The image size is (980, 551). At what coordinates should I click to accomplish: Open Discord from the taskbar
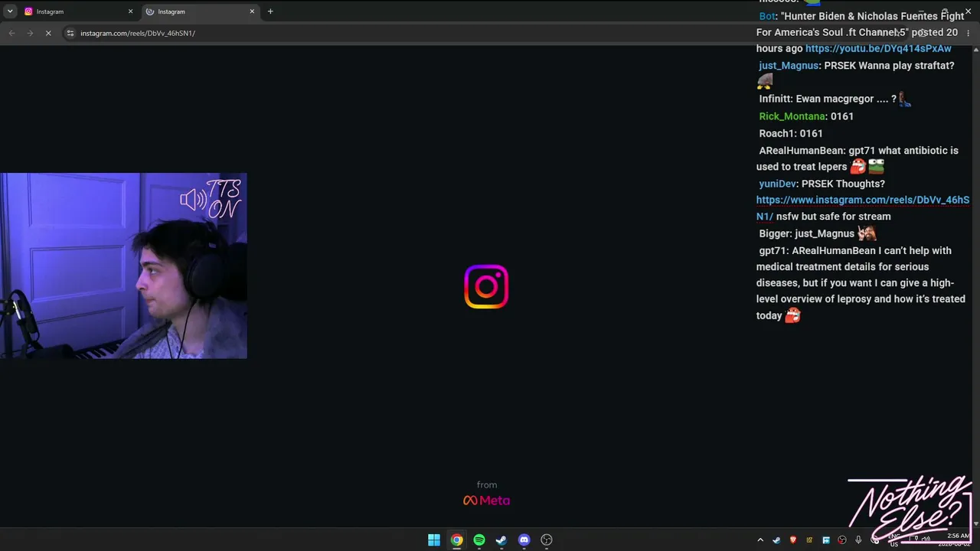coord(524,540)
